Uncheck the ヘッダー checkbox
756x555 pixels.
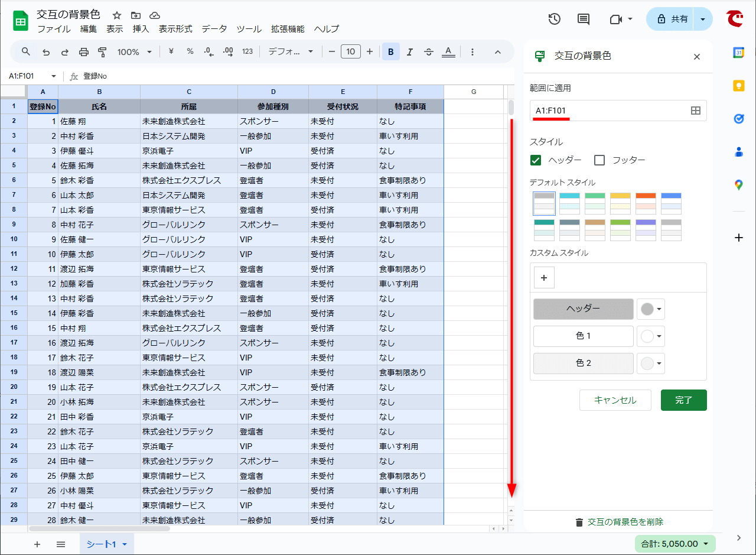(536, 160)
